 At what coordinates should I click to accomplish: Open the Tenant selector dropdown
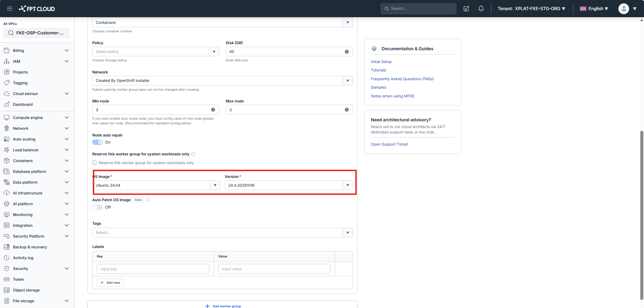click(531, 9)
